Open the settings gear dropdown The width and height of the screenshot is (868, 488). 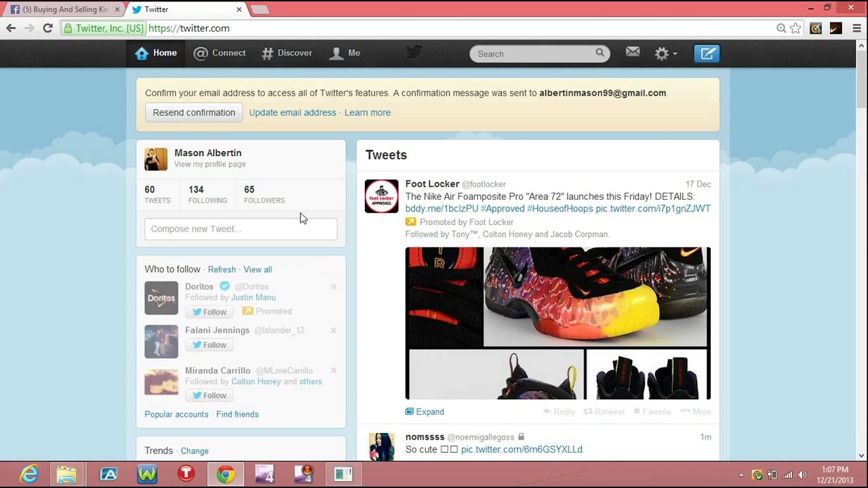[x=665, y=54]
